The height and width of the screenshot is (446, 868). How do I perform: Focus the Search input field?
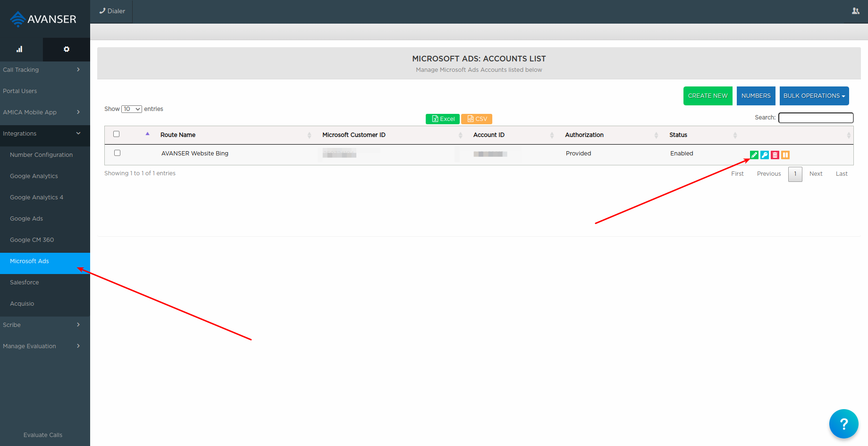[x=816, y=118]
